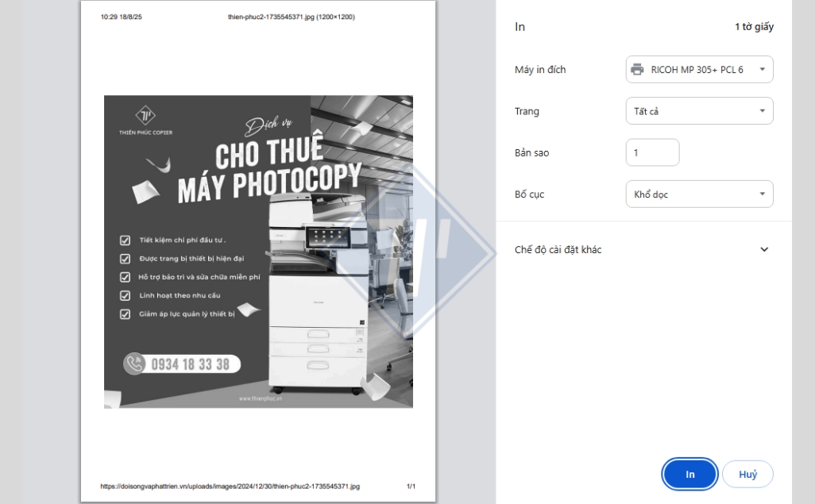Open the Trang pages dropdown
The image size is (815, 504).
point(699,110)
